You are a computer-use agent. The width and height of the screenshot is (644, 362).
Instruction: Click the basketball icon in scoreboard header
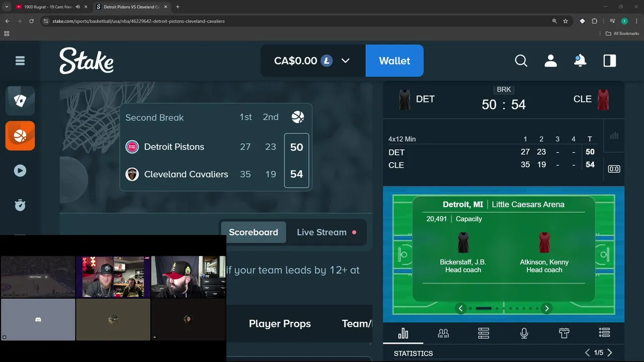(x=298, y=117)
